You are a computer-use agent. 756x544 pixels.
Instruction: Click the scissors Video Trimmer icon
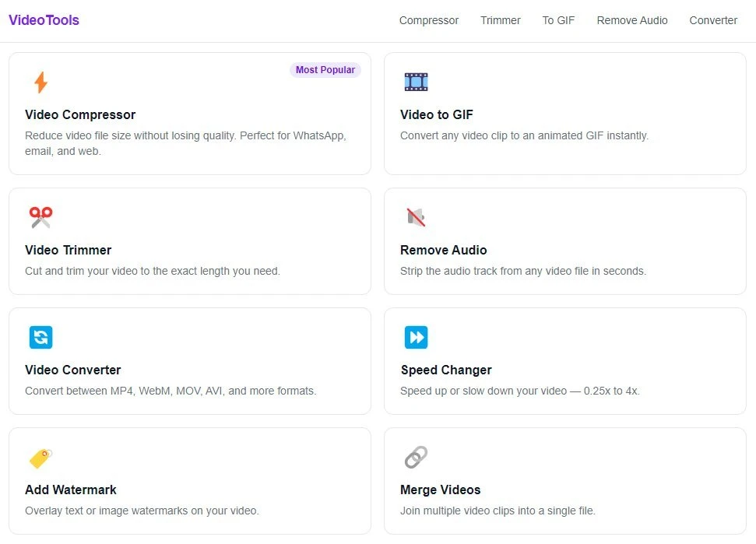(x=41, y=217)
